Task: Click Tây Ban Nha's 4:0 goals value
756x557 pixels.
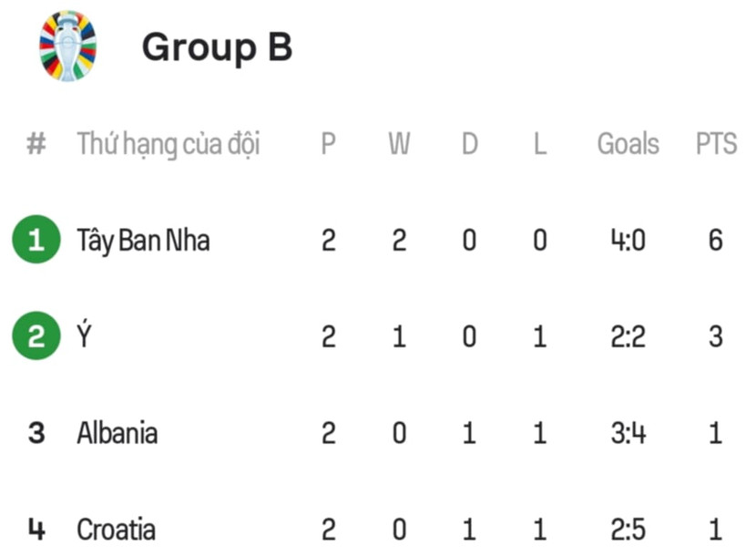Action: click(628, 241)
